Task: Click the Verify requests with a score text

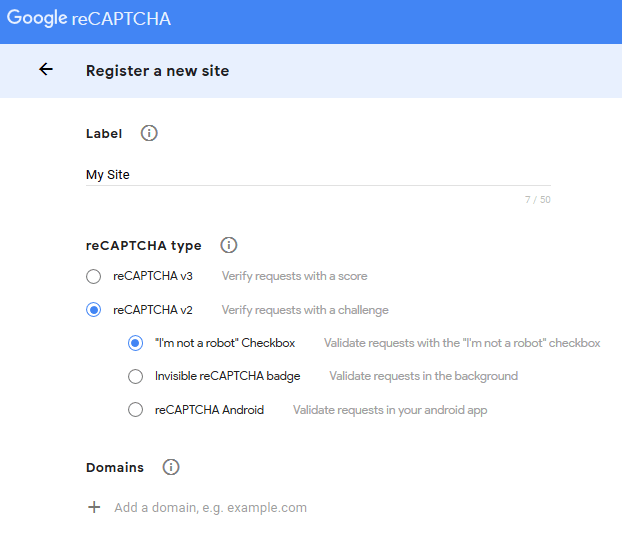Action: (294, 276)
